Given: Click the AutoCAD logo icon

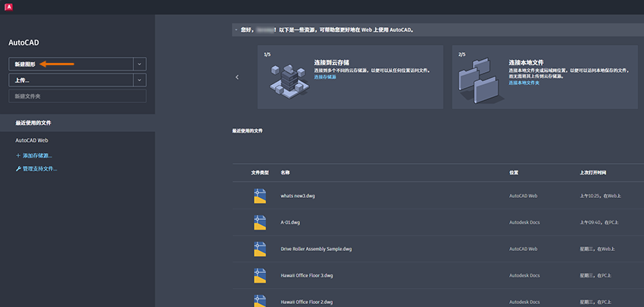Looking at the screenshot, I should (8, 7).
